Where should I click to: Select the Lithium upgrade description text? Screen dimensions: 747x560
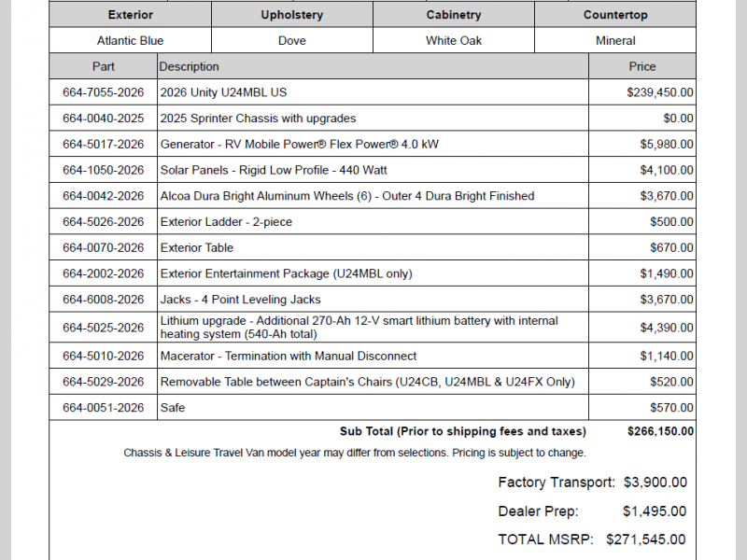[359, 328]
